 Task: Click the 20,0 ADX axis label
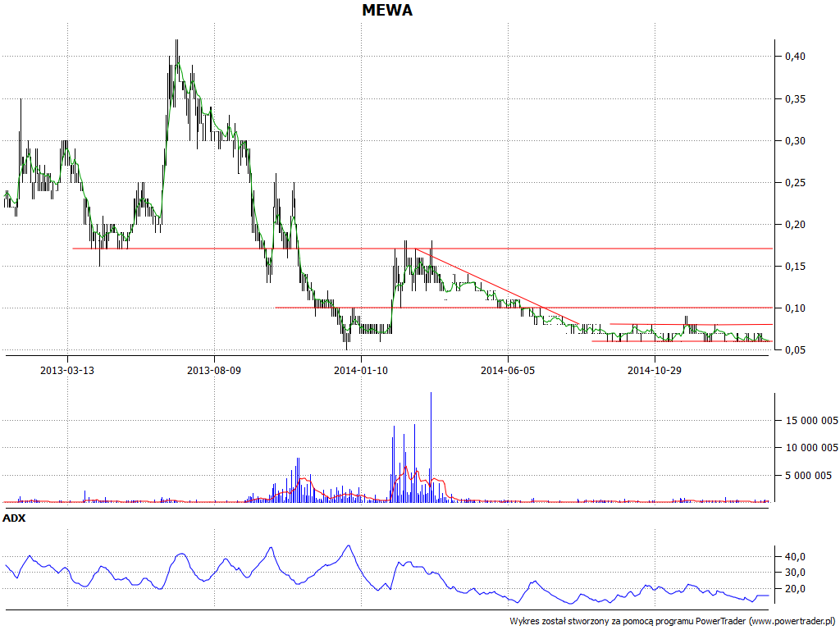[x=795, y=589]
